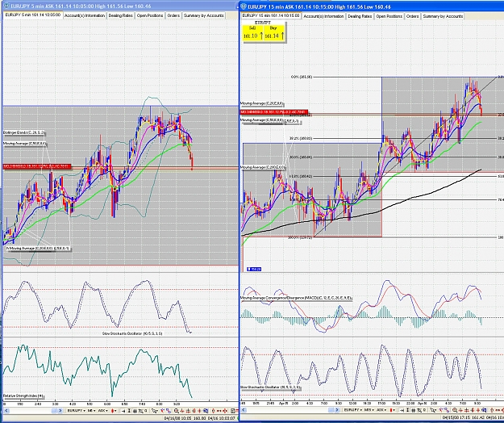
Task: Open Summary by Accounts tab in the 15 min window
Action: [443, 16]
